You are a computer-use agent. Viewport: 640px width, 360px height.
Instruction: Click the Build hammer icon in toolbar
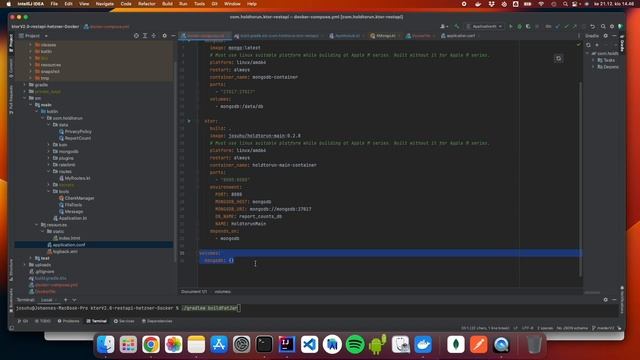pos(457,27)
